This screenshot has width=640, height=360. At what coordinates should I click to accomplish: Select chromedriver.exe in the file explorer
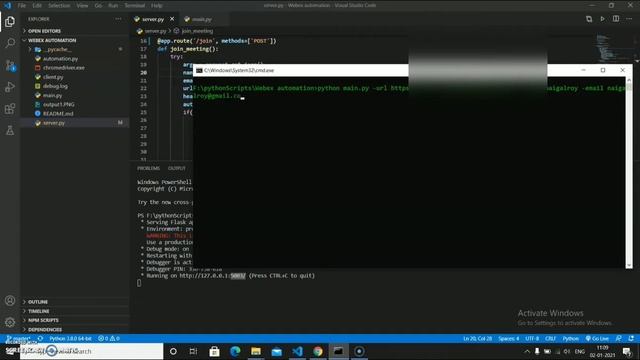(75, 68)
